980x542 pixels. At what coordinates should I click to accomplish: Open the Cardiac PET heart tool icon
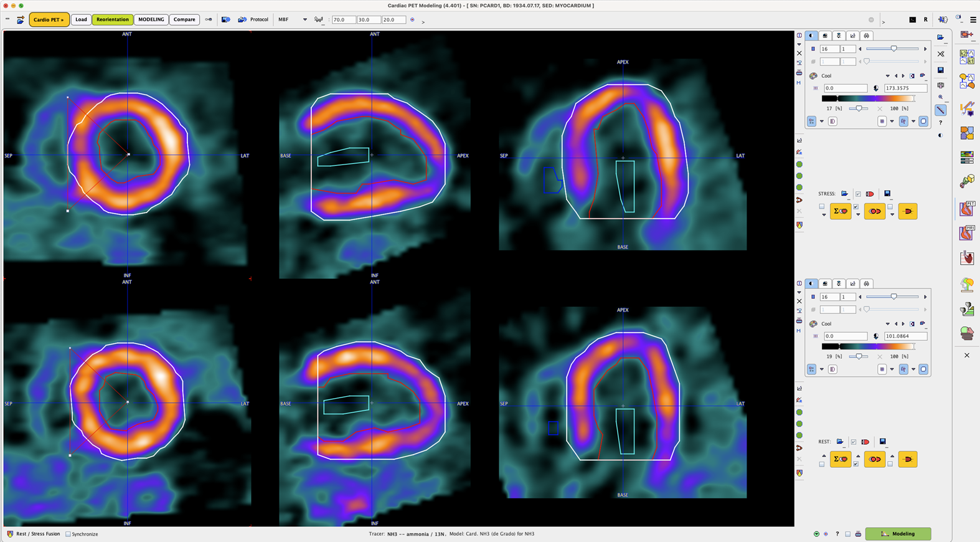pyautogui.click(x=967, y=208)
